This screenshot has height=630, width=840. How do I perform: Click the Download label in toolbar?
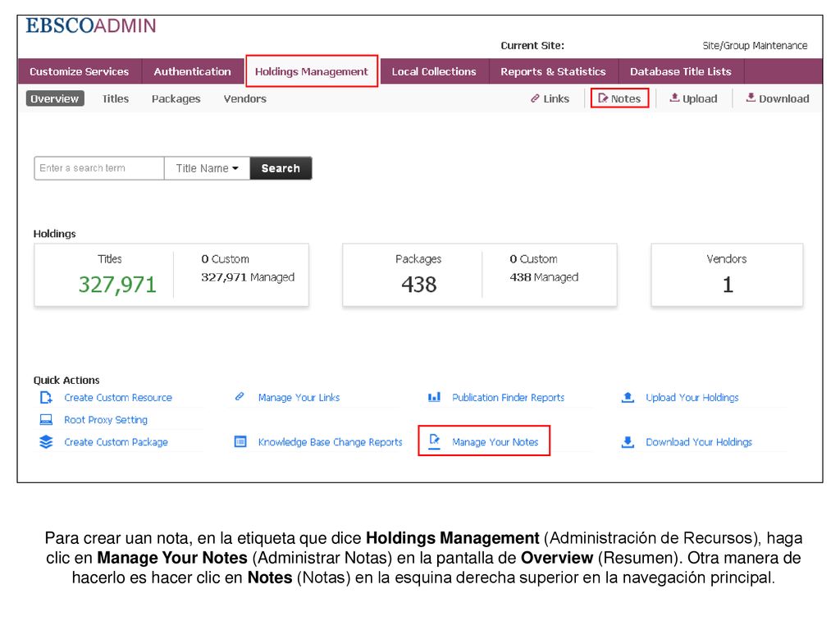pyautogui.click(x=783, y=98)
